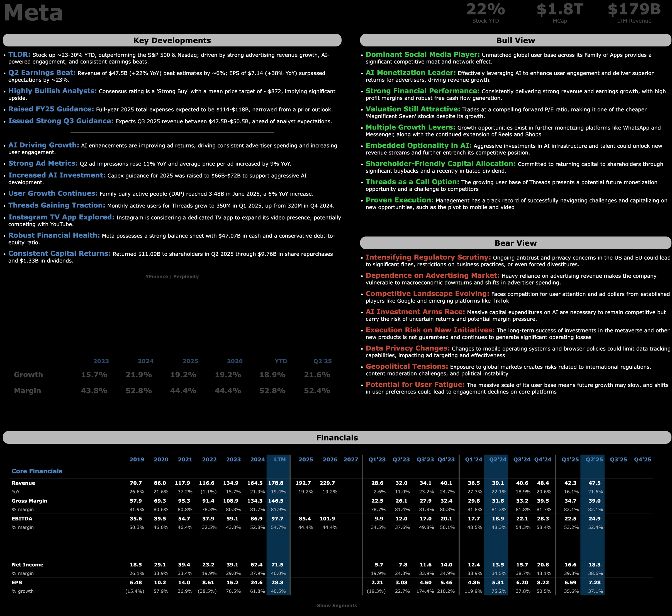This screenshot has height=616, width=672.
Task: Select the Q2'24 column in Financials table
Action: click(x=498, y=459)
